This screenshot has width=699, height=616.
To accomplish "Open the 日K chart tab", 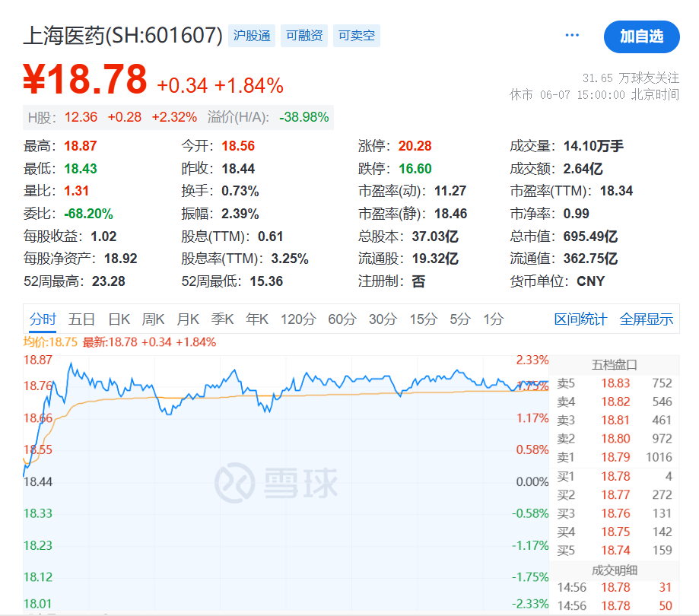I will click(119, 319).
